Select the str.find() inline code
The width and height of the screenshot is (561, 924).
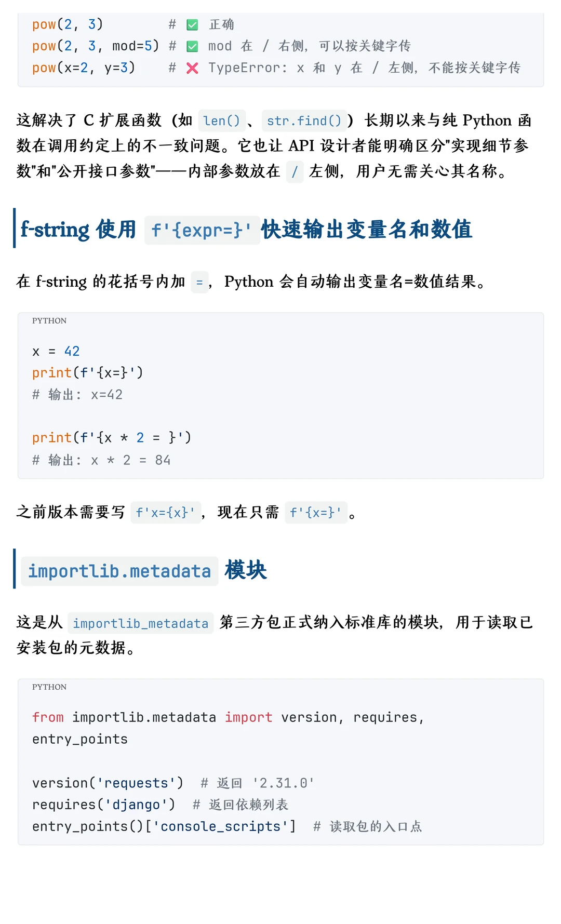(304, 121)
